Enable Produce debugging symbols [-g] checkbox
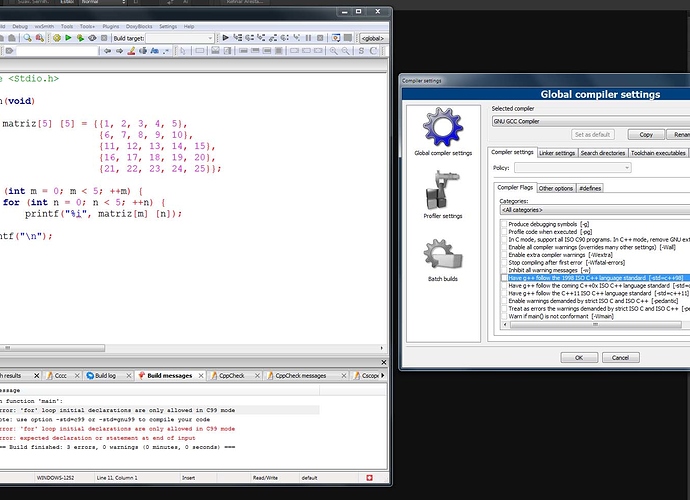This screenshot has width=690, height=500. (x=504, y=224)
